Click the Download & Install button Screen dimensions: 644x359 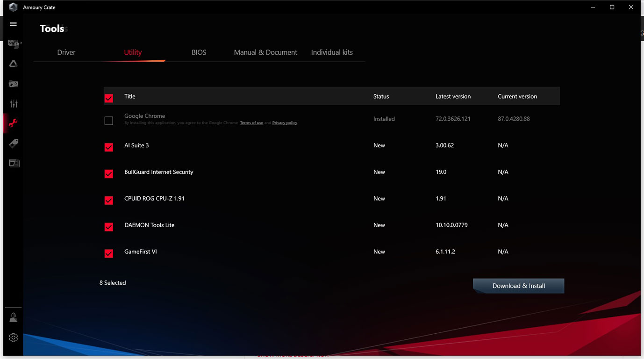519,286
